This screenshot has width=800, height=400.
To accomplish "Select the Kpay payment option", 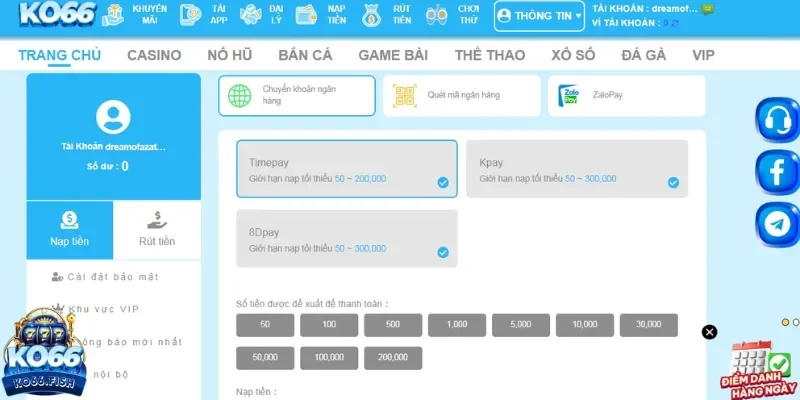I will [577, 169].
